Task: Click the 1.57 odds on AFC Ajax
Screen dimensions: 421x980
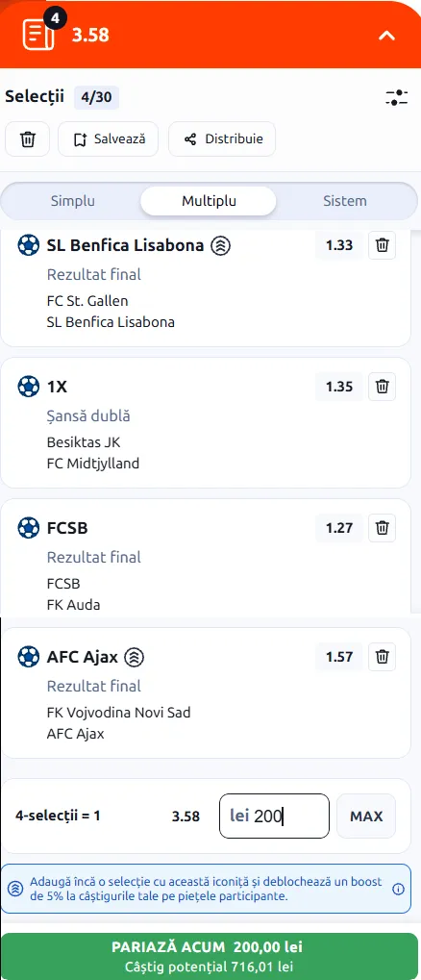Action: [339, 657]
